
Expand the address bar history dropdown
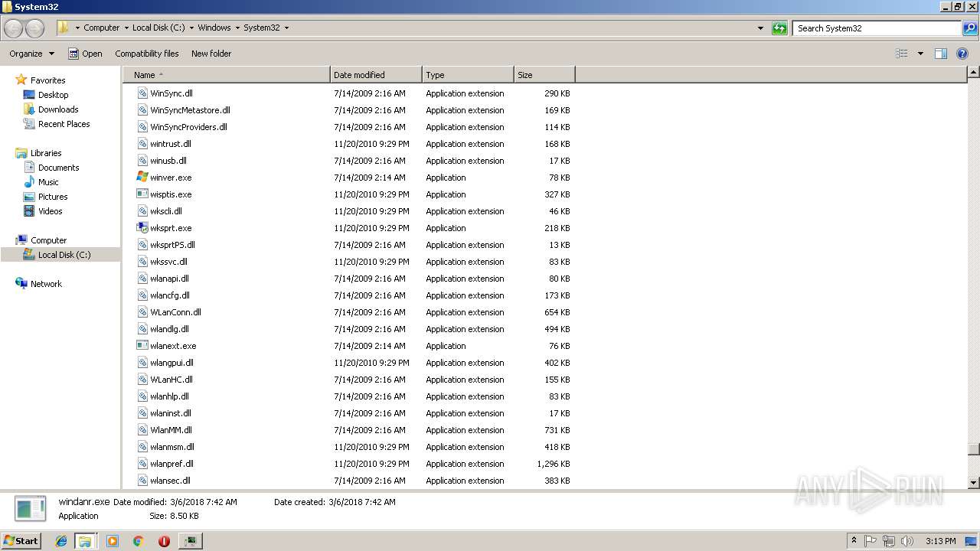[760, 28]
